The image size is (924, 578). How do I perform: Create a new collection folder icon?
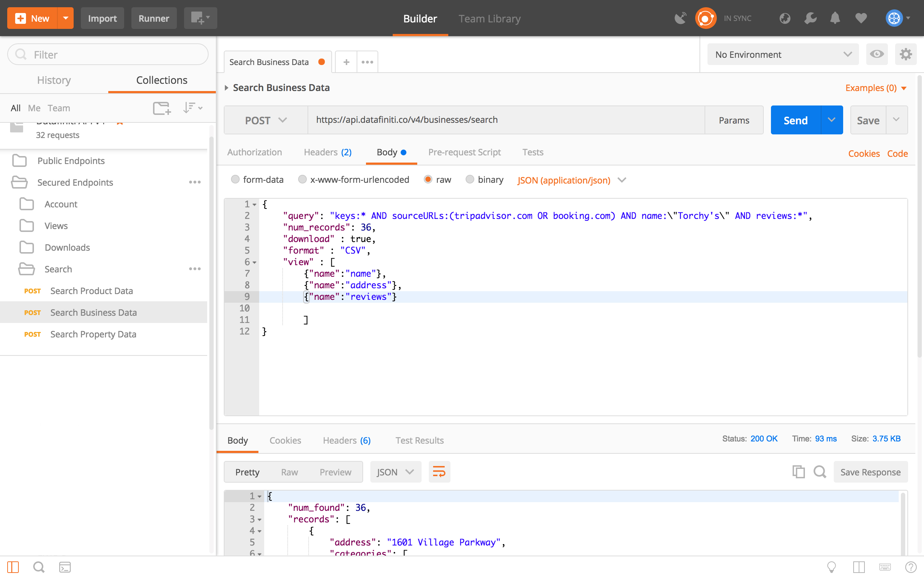tap(162, 108)
